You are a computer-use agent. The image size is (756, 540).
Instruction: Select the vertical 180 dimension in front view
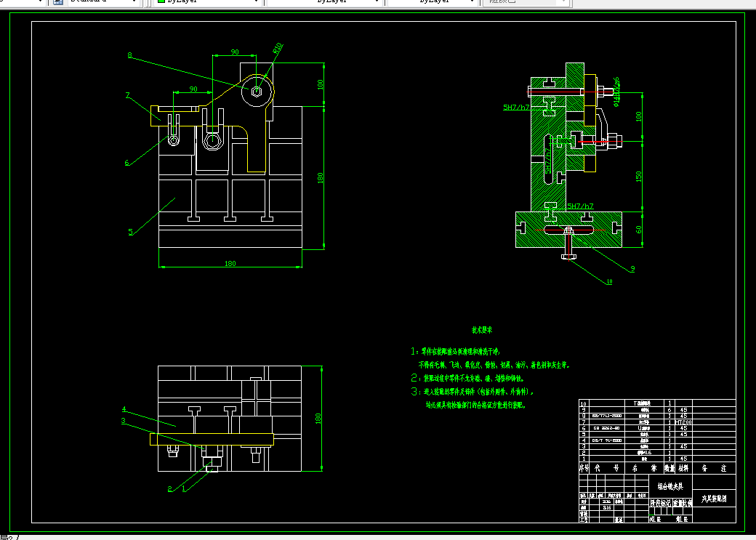tap(320, 178)
